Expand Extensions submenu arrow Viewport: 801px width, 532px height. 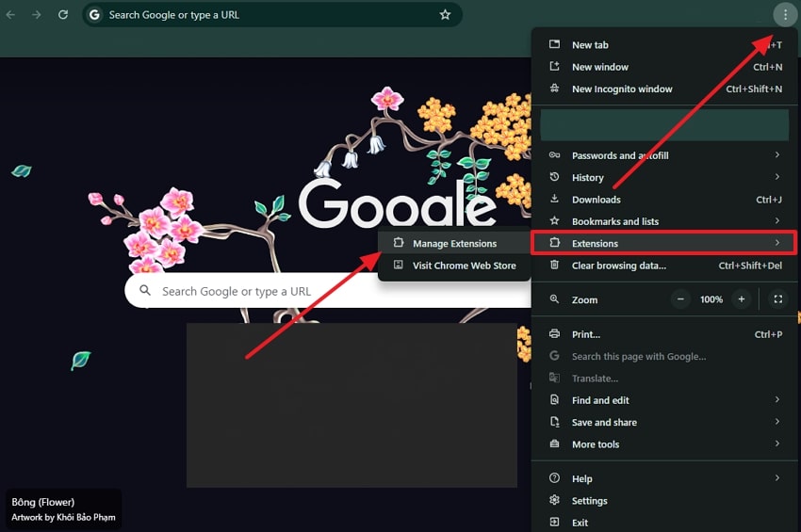777,243
